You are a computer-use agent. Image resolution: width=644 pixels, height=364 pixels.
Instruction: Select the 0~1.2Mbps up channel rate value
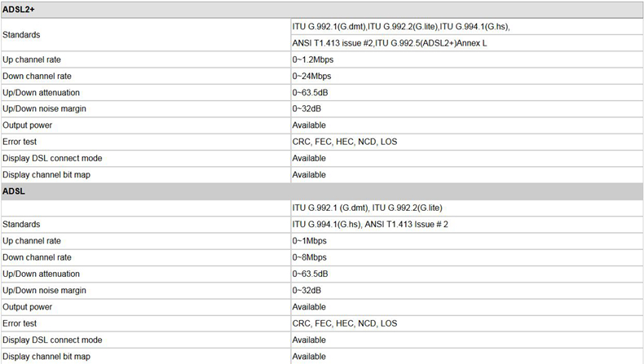313,59
